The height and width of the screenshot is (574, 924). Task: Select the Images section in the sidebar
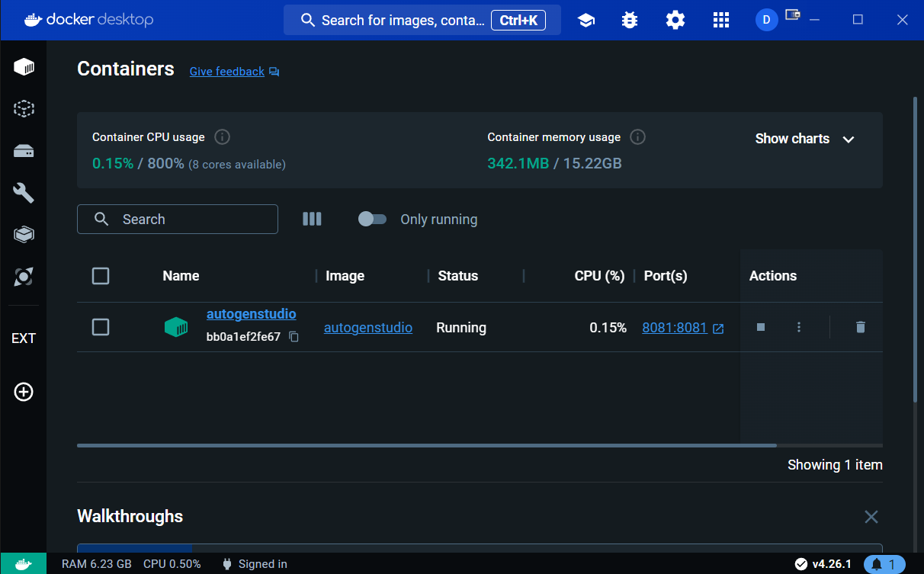point(24,108)
